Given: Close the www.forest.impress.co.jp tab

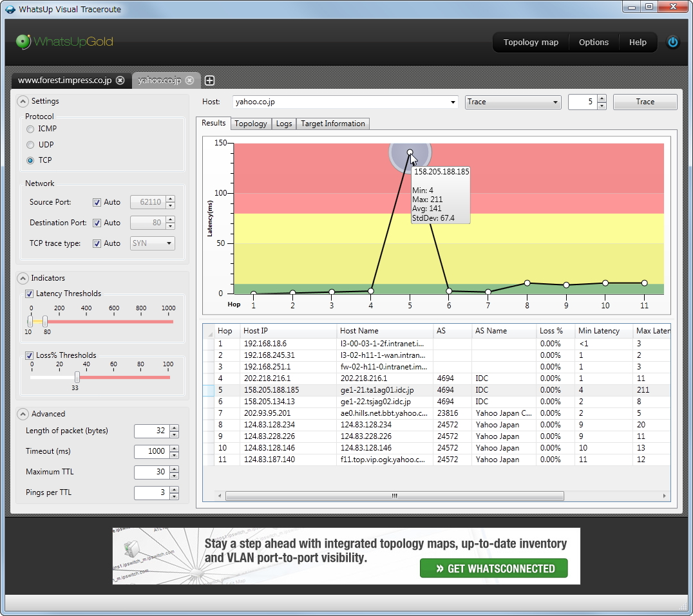Looking at the screenshot, I should 120,80.
